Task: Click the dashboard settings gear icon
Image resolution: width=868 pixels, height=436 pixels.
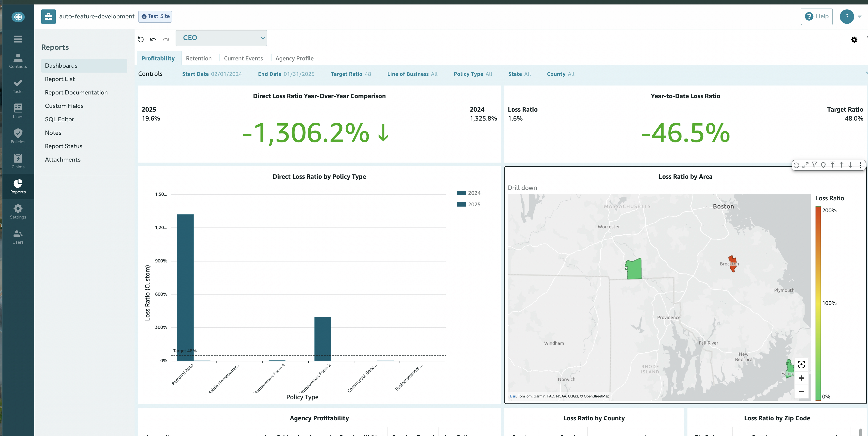Action: tap(854, 40)
